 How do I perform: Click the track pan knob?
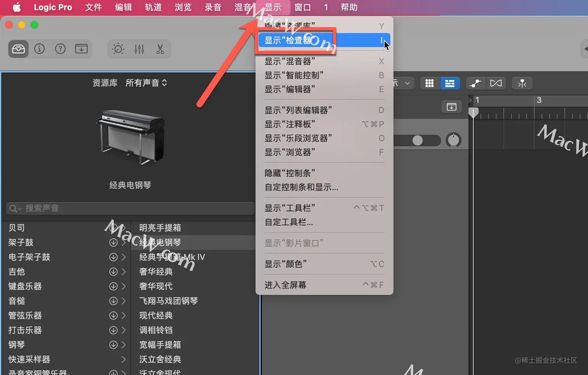(453, 140)
